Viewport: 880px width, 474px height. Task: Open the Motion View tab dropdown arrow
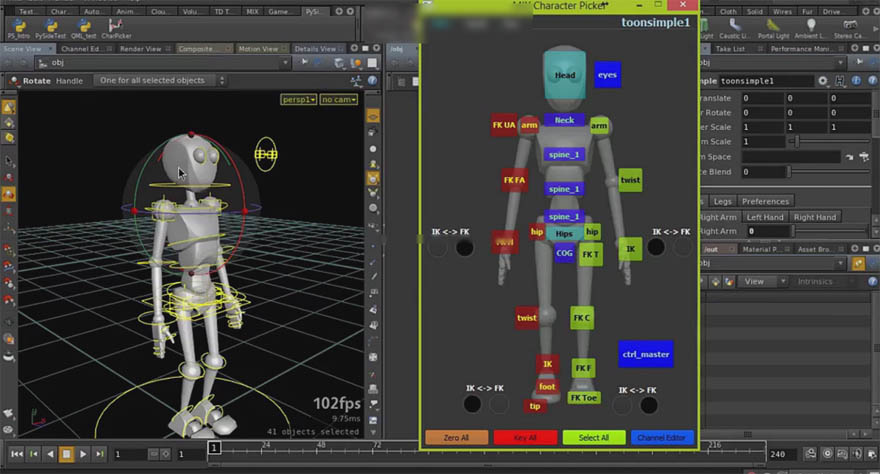click(x=284, y=49)
